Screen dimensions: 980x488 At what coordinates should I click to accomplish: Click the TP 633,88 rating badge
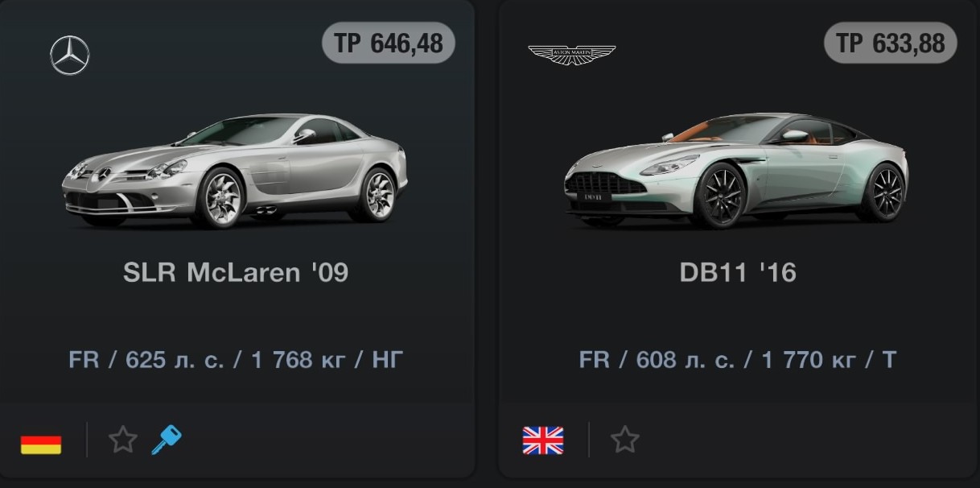[x=891, y=43]
